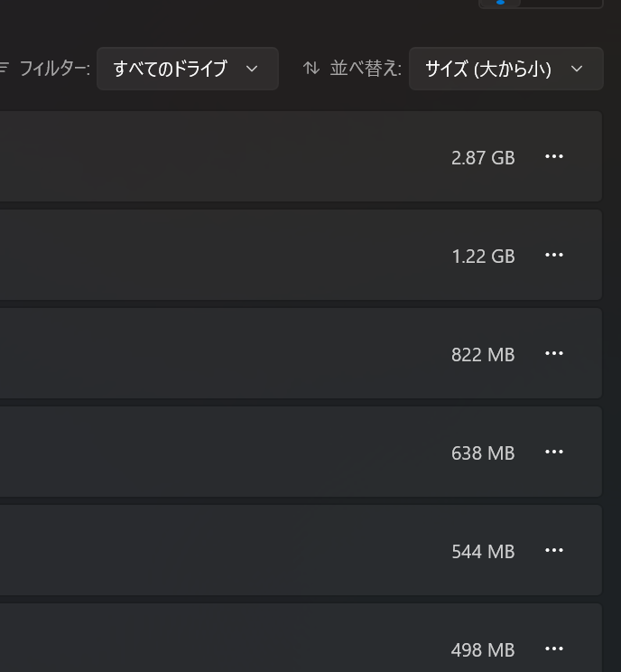
Task: Select the app row showing 544 MB
Action: 301,550
